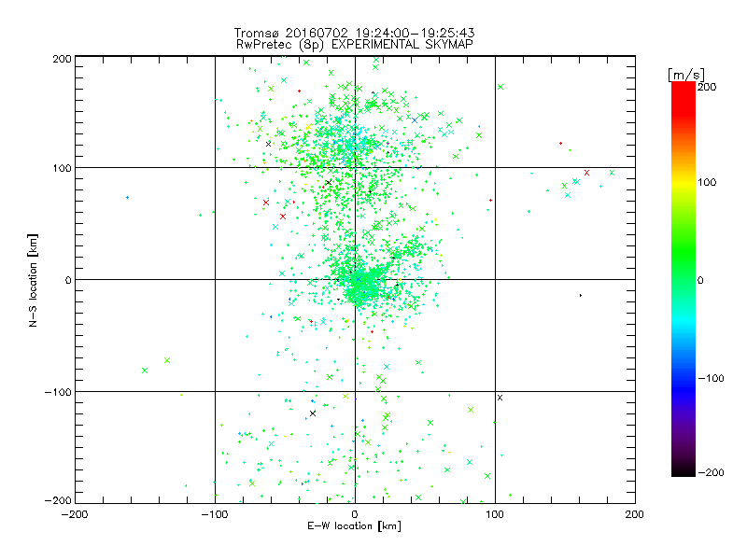Click the x-axis tick label '-200'
The width and height of the screenshot is (747, 560).
click(x=75, y=514)
